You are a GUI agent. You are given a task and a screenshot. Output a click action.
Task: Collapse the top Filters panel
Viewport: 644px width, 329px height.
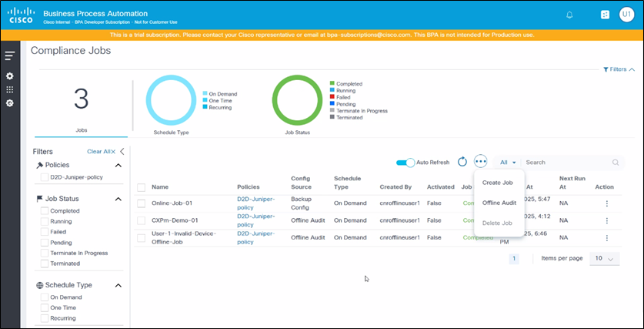[x=619, y=69]
